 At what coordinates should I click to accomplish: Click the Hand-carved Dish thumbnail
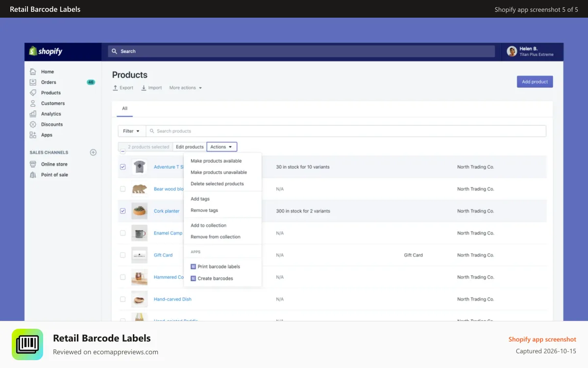coord(140,299)
